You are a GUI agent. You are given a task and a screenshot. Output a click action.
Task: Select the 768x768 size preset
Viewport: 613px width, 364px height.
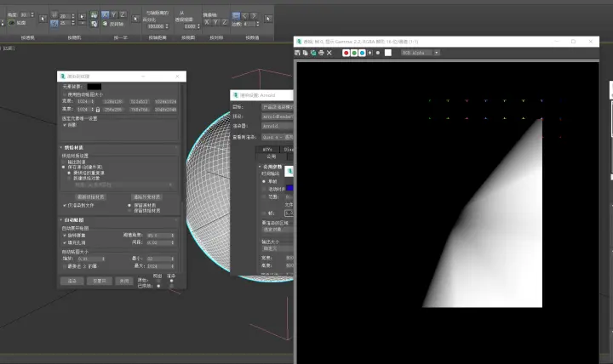139,110
